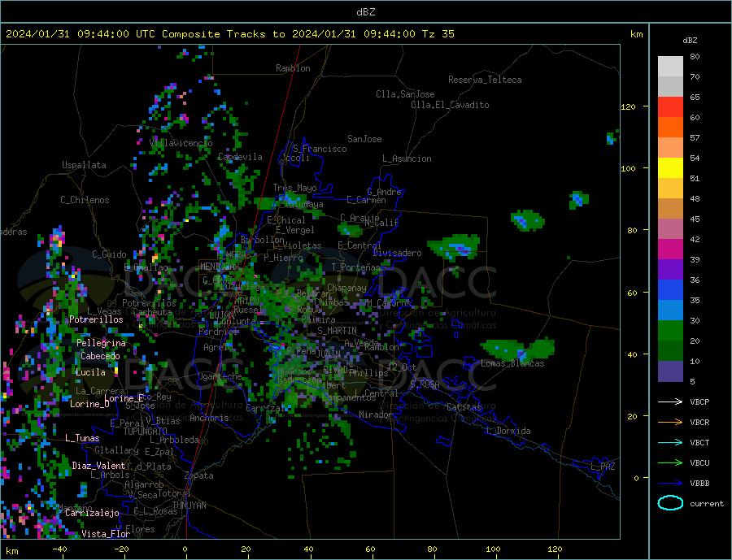732x560 pixels.
Task: Click the Potrerillos white map label
Action: (x=96, y=319)
